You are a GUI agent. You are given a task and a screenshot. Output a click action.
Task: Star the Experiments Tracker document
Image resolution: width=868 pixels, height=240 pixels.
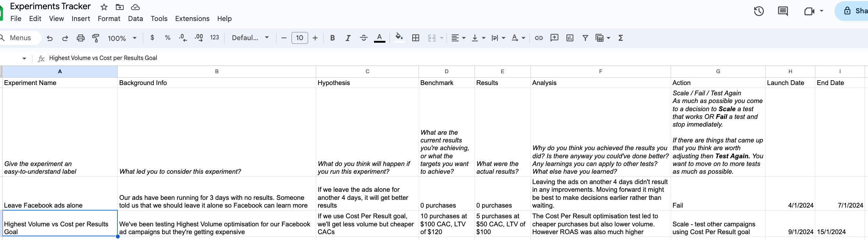click(104, 7)
